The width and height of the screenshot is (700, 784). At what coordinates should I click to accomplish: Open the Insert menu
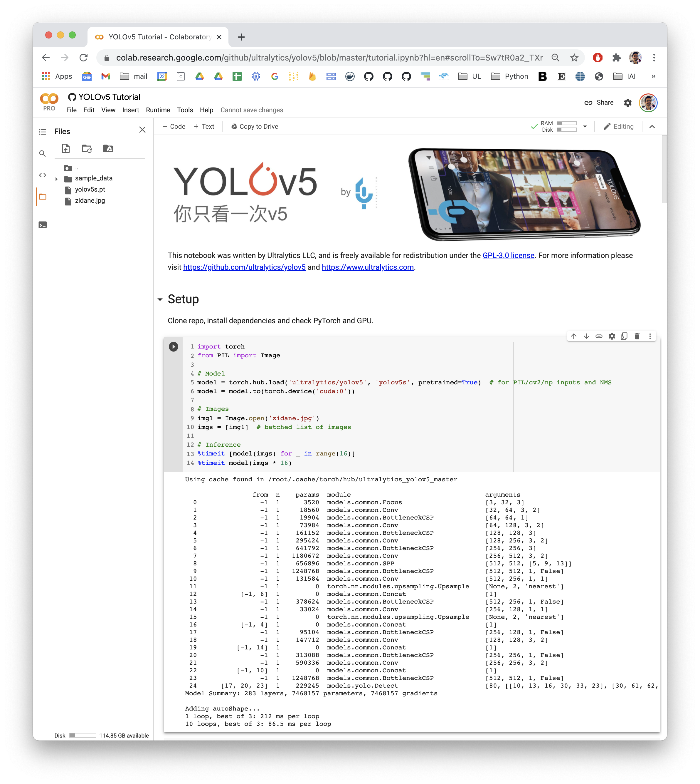131,110
